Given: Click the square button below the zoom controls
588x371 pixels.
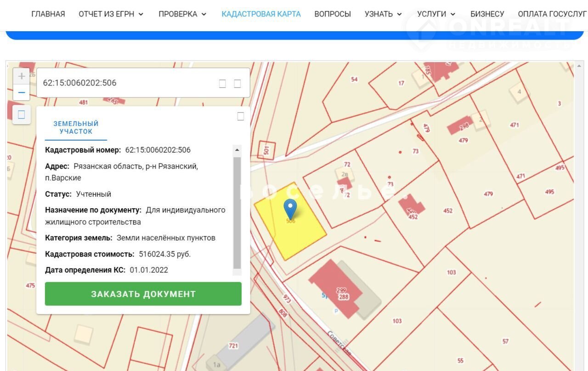Looking at the screenshot, I should pyautogui.click(x=21, y=115).
